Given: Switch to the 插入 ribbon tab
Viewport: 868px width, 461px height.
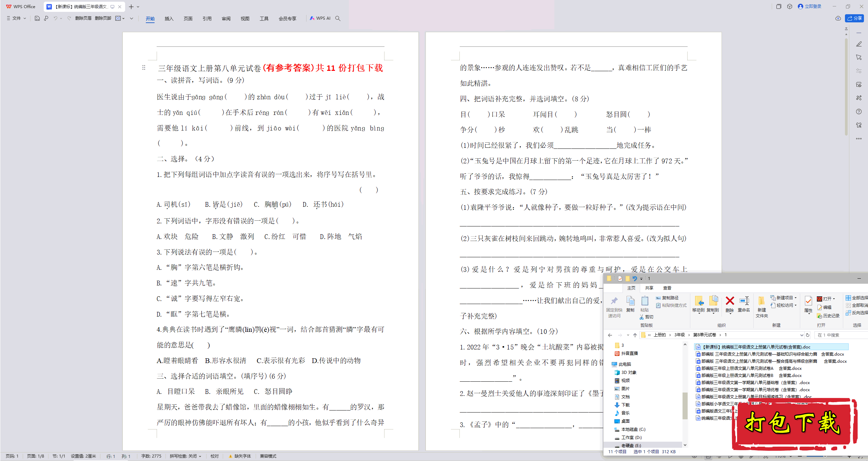Looking at the screenshot, I should pos(169,19).
